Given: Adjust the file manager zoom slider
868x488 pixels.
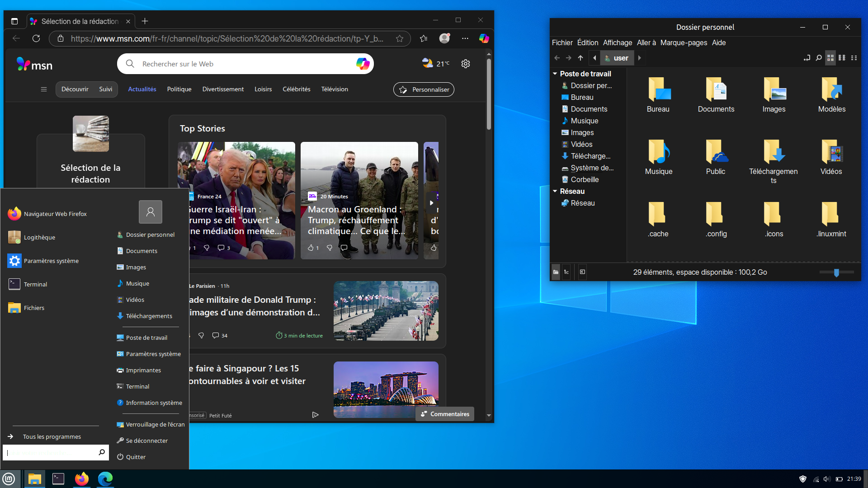Looking at the screenshot, I should [836, 272].
